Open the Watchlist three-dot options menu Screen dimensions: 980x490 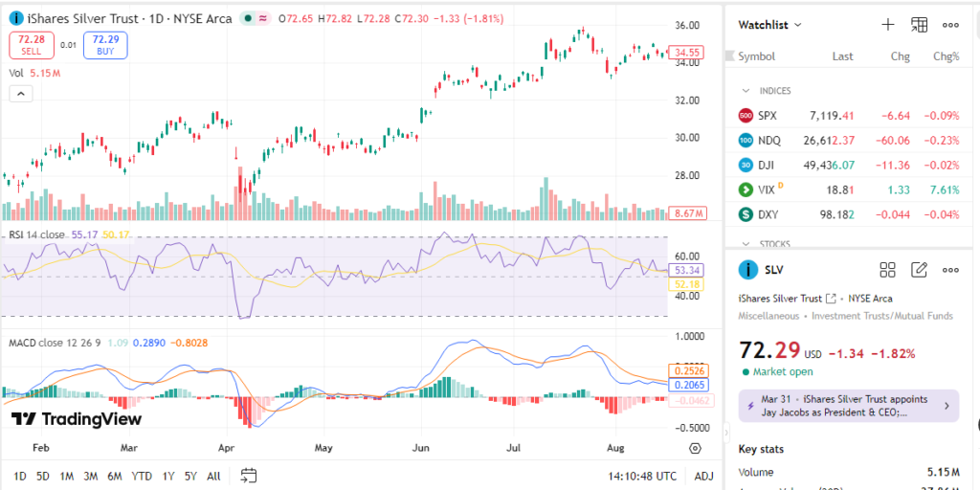[x=950, y=25]
